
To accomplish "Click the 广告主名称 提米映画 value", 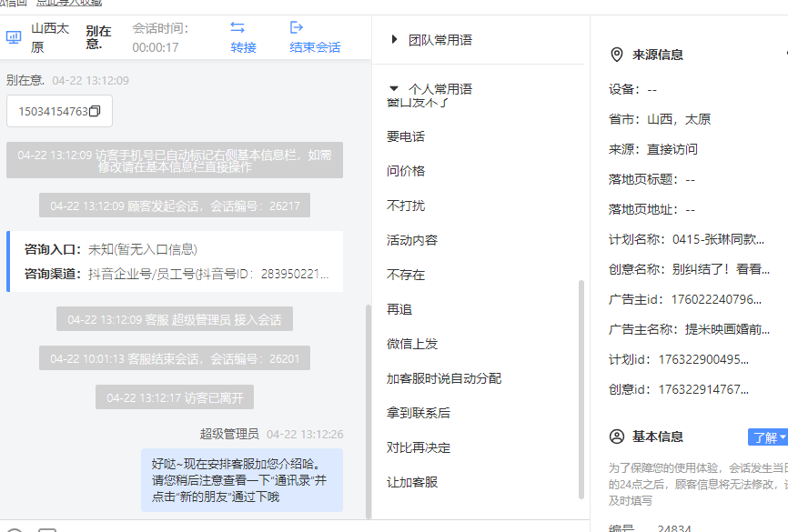I will [727, 329].
